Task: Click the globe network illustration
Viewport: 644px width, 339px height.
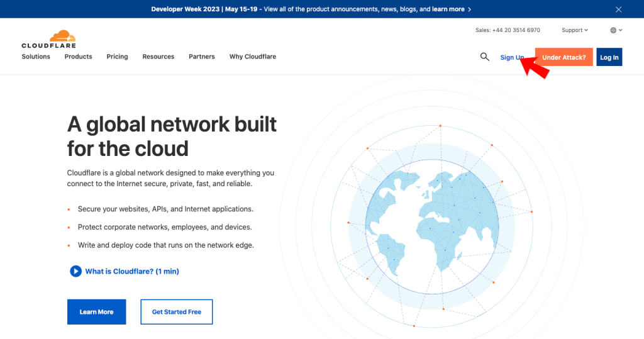Action: coord(432,226)
